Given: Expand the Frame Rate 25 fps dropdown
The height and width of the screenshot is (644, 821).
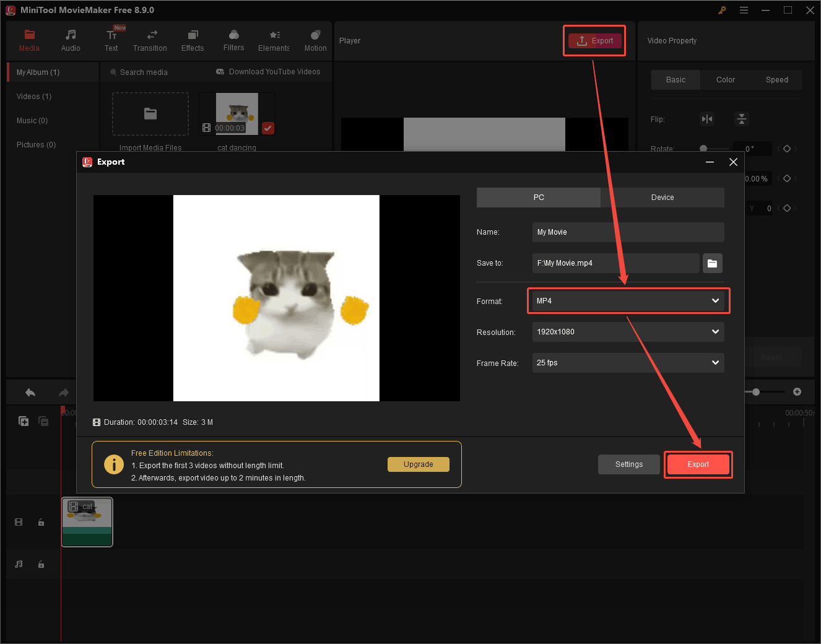Looking at the screenshot, I should click(x=628, y=363).
